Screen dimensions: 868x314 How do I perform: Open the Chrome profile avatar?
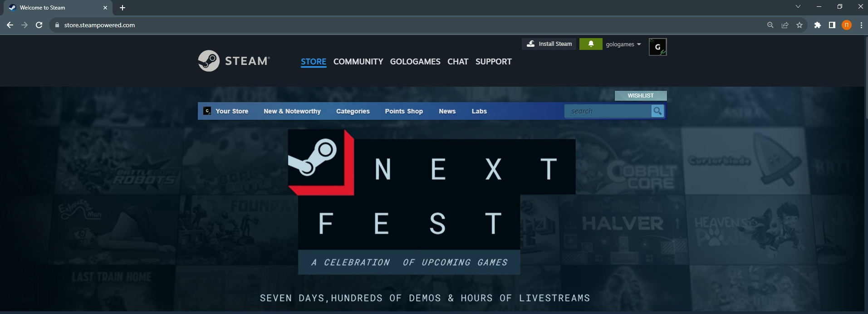pos(847,25)
